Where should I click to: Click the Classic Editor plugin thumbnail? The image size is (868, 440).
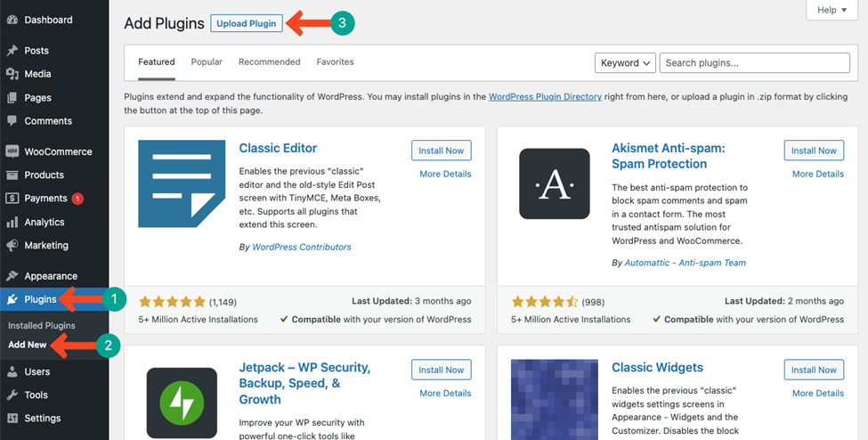182,184
